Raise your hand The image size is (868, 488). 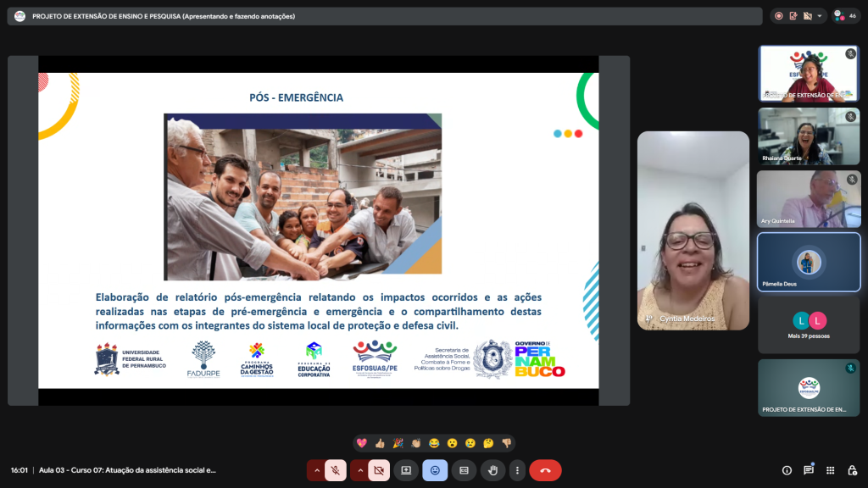coord(492,470)
